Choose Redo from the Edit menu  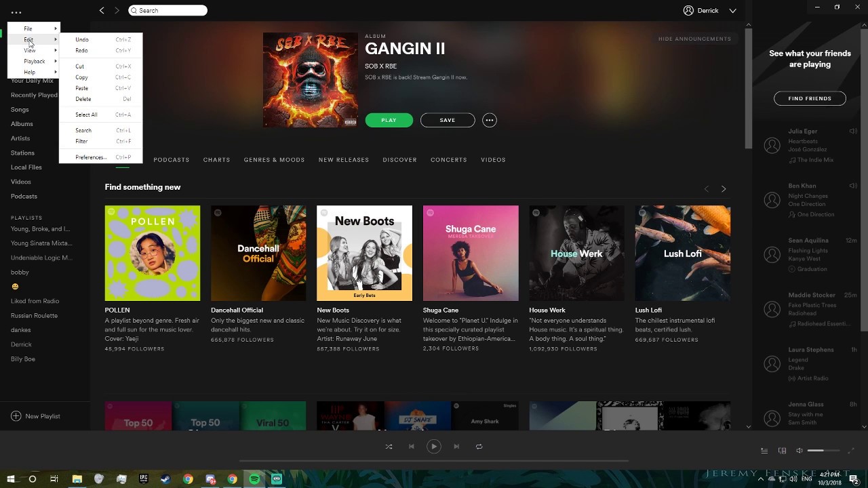(x=100, y=50)
